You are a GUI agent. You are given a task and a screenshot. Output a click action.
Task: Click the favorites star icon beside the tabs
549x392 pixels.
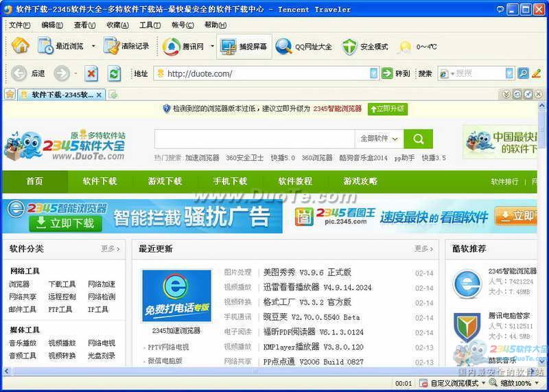click(x=10, y=94)
